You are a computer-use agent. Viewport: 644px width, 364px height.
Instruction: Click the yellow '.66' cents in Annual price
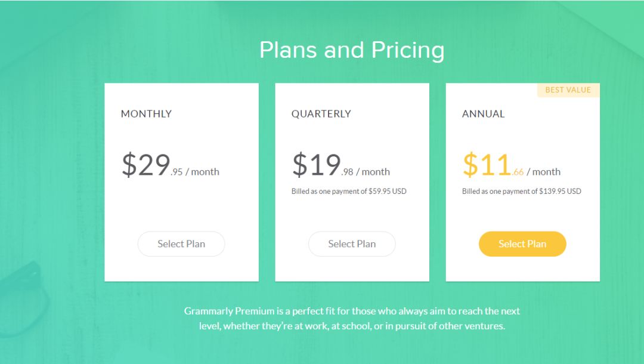518,172
